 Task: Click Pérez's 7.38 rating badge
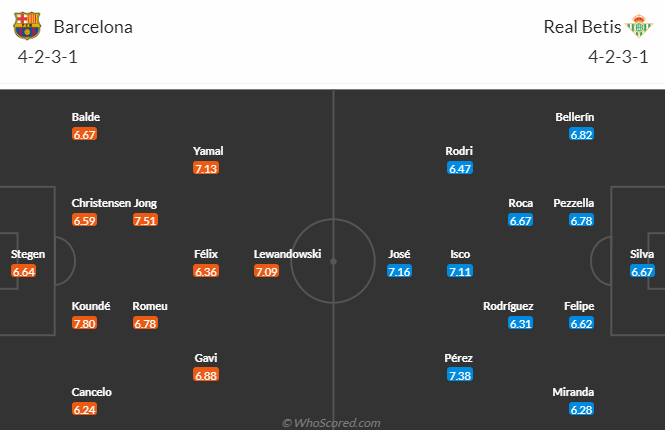pyautogui.click(x=459, y=375)
